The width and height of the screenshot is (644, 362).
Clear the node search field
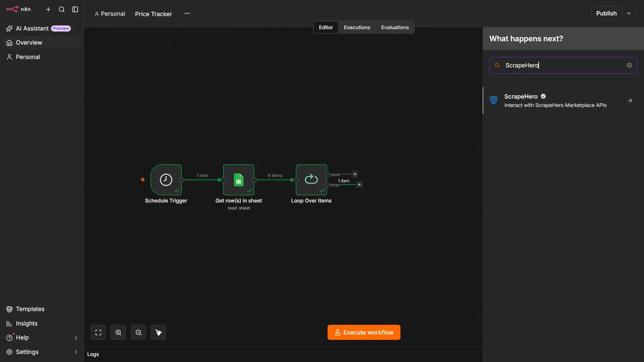pos(629,65)
